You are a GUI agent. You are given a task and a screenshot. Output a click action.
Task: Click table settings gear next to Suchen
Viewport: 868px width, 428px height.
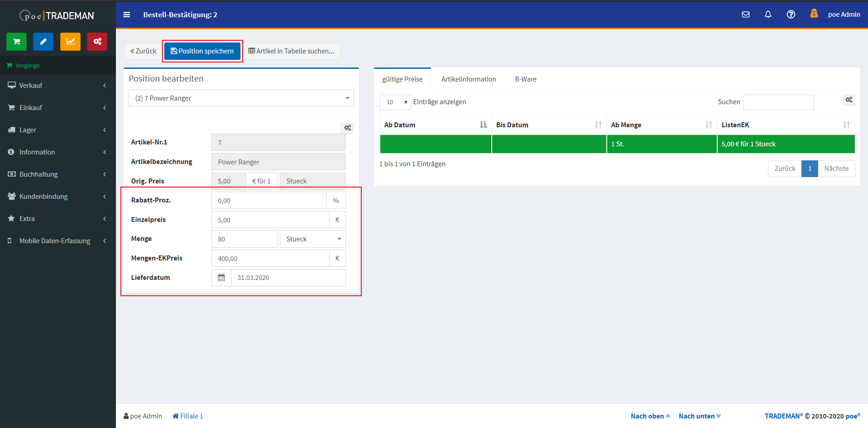(849, 100)
